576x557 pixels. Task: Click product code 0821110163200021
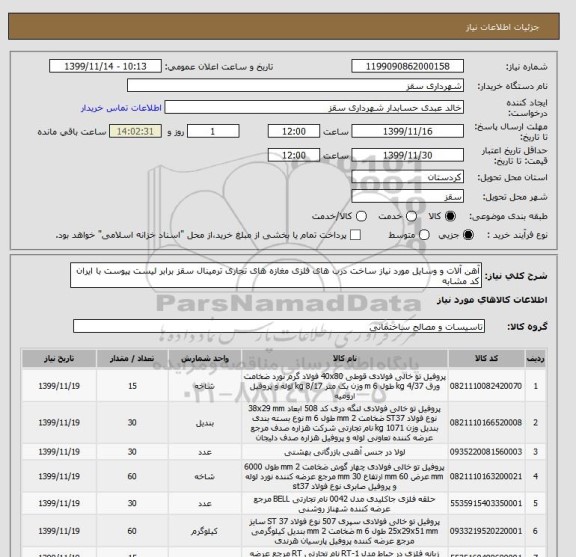point(486,477)
